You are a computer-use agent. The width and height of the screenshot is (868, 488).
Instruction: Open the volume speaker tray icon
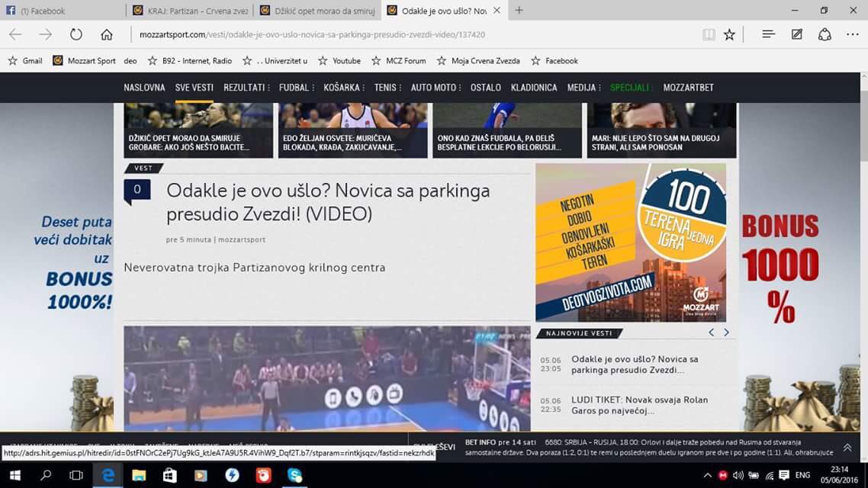[738, 475]
